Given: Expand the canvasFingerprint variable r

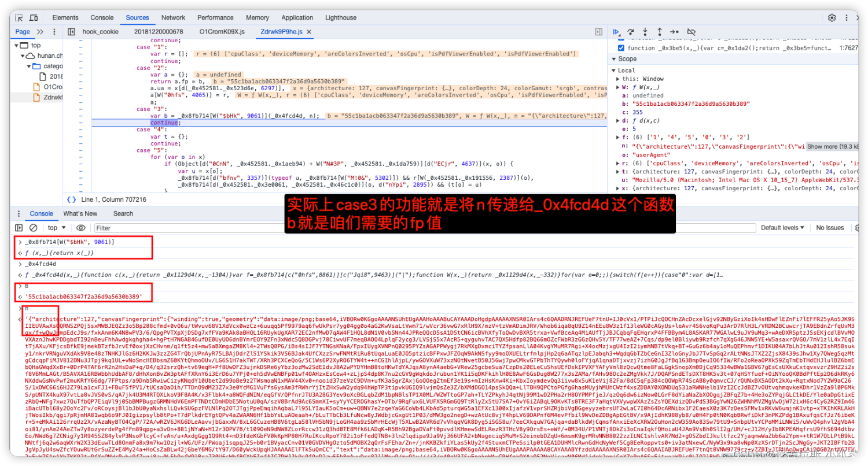Looking at the screenshot, I should (616, 163).
